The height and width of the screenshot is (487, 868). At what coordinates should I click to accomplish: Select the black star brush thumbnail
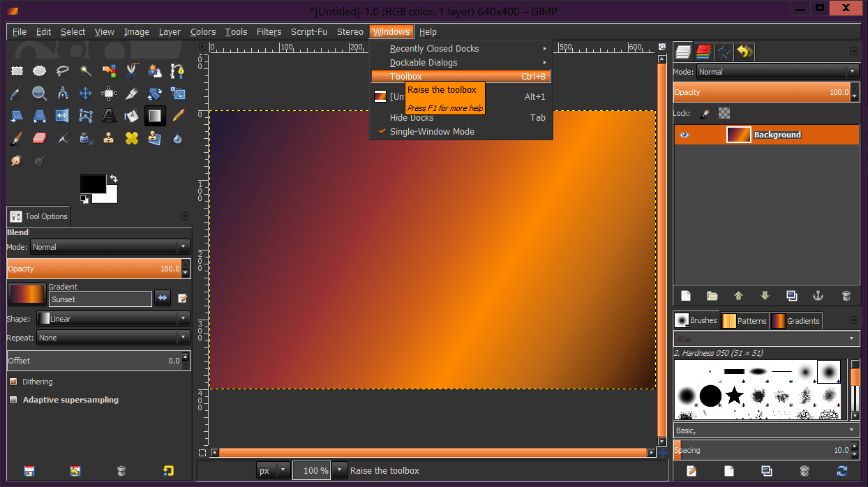tap(734, 396)
